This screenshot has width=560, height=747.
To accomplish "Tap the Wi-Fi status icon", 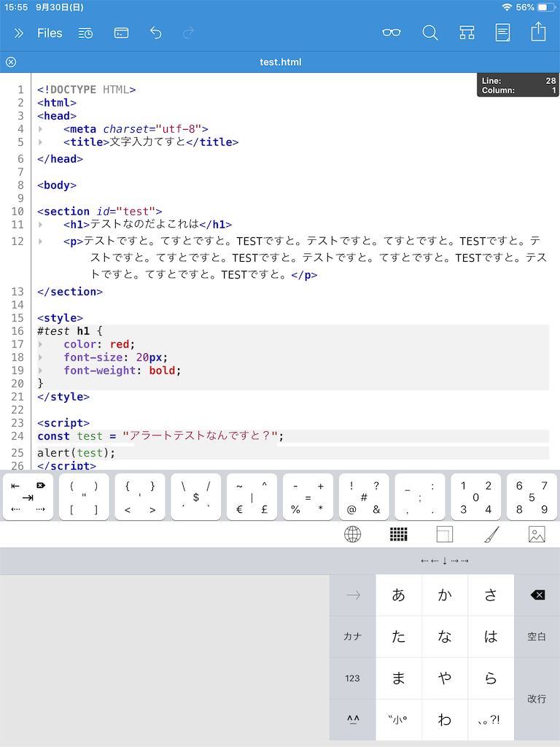I will pos(507,7).
